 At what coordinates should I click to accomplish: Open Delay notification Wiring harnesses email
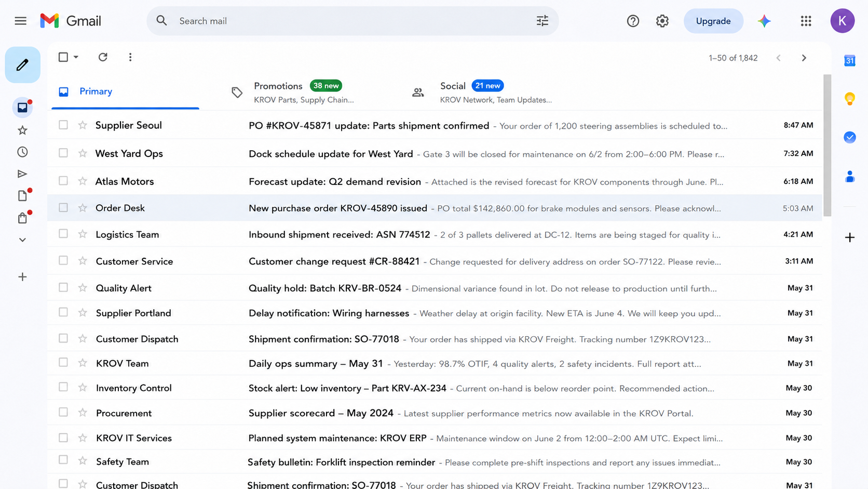coord(435,313)
